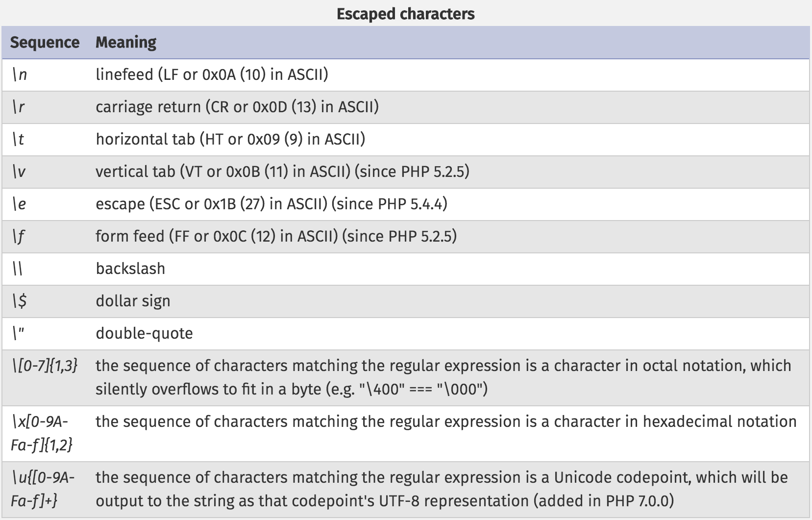Click the \n sequence cell
Viewport: 812px width, 520px height.
click(x=20, y=75)
